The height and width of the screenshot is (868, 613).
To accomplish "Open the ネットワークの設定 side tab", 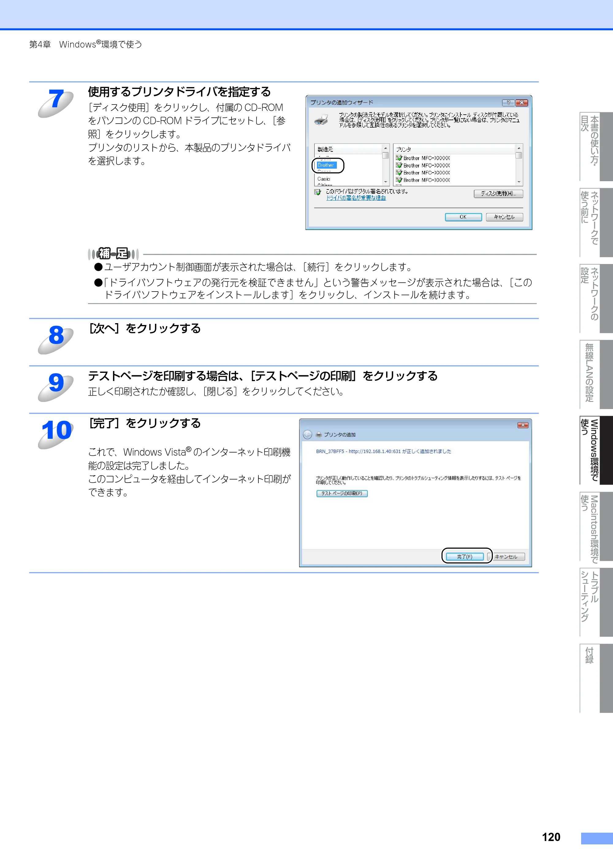I will point(596,298).
